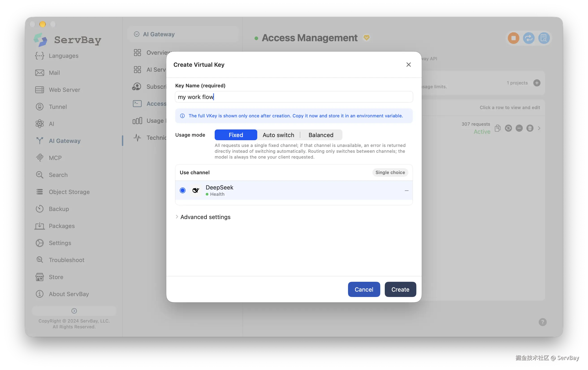This screenshot has height=370, width=588.
Task: Open the Backup section
Action: 52,209
